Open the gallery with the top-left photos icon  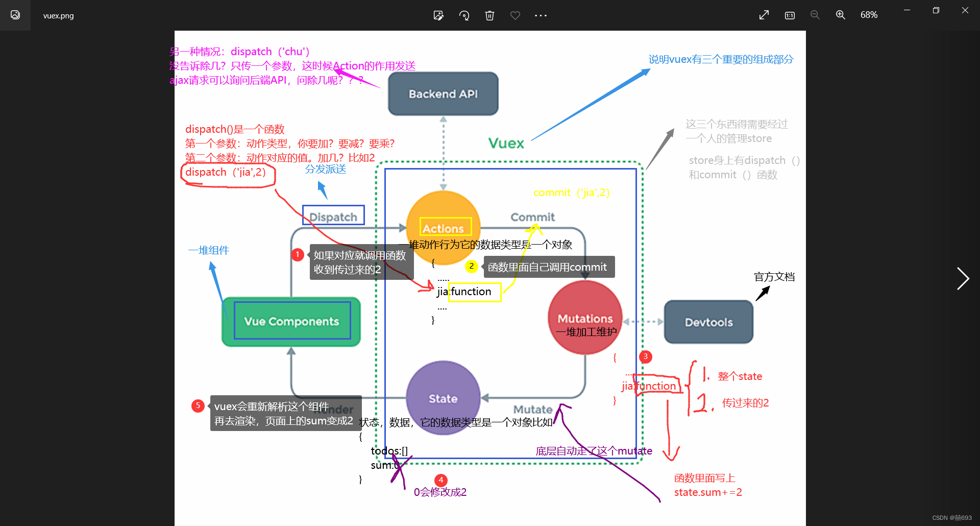[x=15, y=15]
